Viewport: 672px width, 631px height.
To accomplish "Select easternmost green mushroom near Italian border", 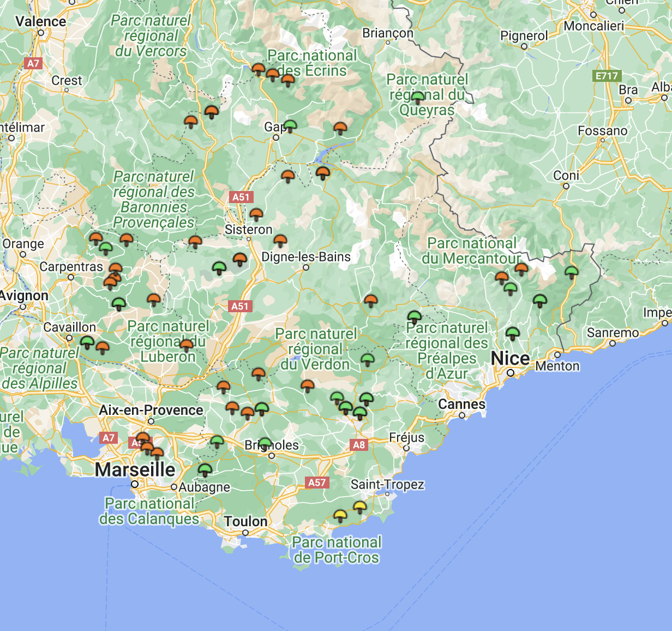I will (571, 272).
